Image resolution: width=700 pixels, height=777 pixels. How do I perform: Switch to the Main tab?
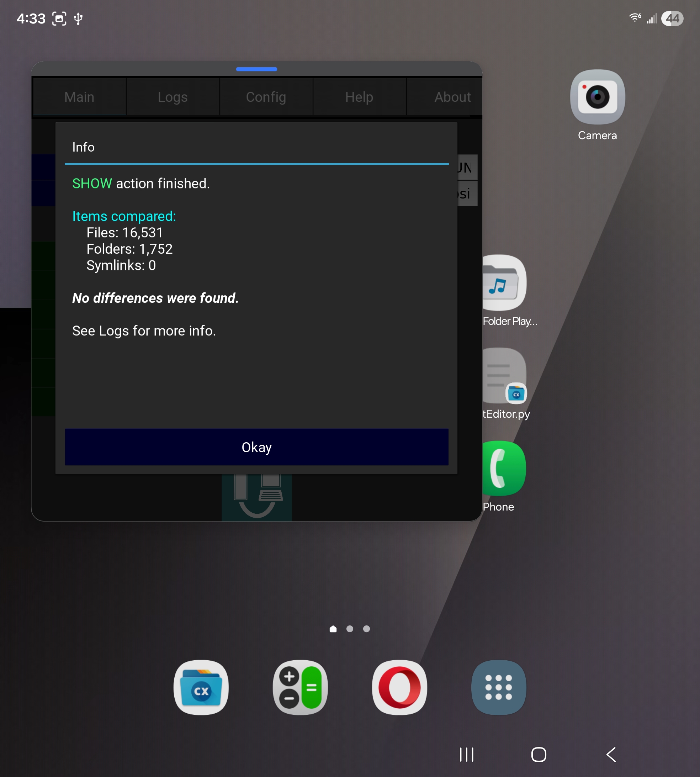click(79, 97)
